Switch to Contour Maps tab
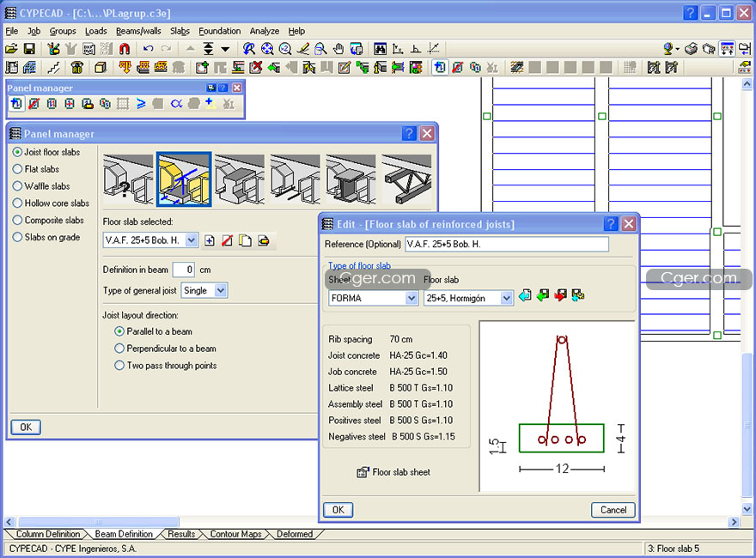This screenshot has width=756, height=558. 235,534
